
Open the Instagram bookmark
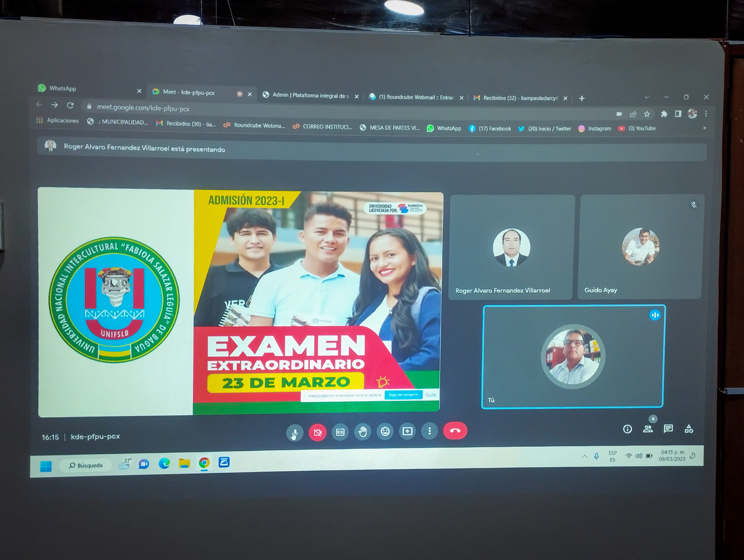(x=594, y=129)
